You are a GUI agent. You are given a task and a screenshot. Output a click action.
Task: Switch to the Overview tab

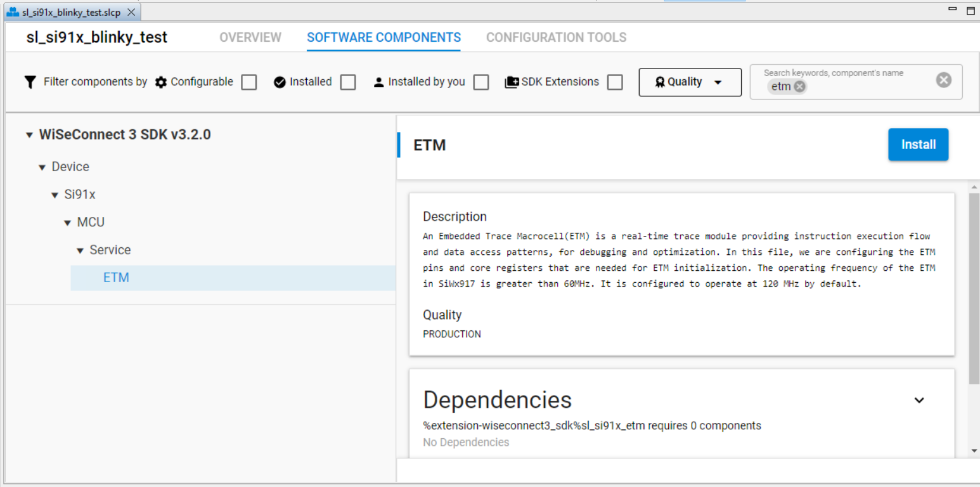[x=250, y=37]
